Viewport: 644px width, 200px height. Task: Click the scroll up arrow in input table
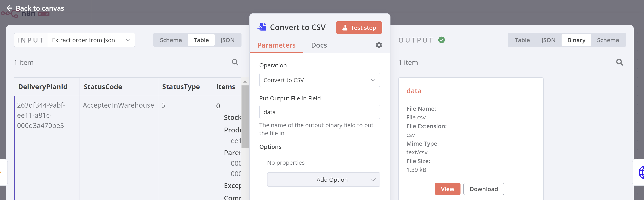pos(245,82)
